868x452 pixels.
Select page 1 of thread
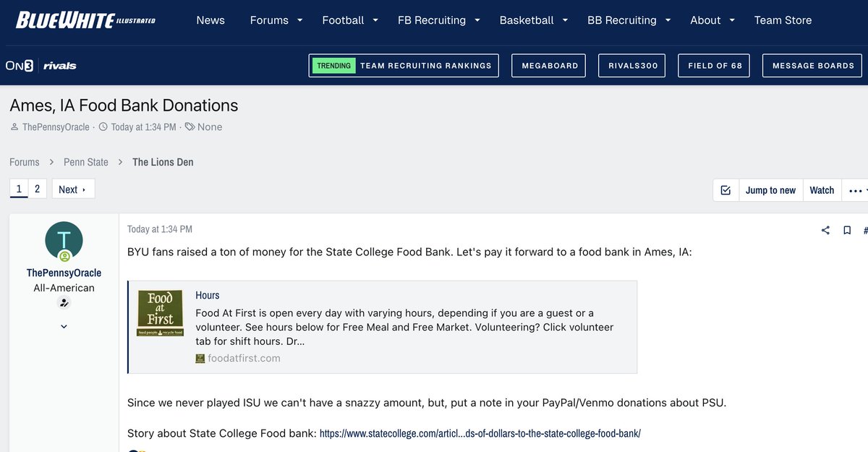click(19, 189)
